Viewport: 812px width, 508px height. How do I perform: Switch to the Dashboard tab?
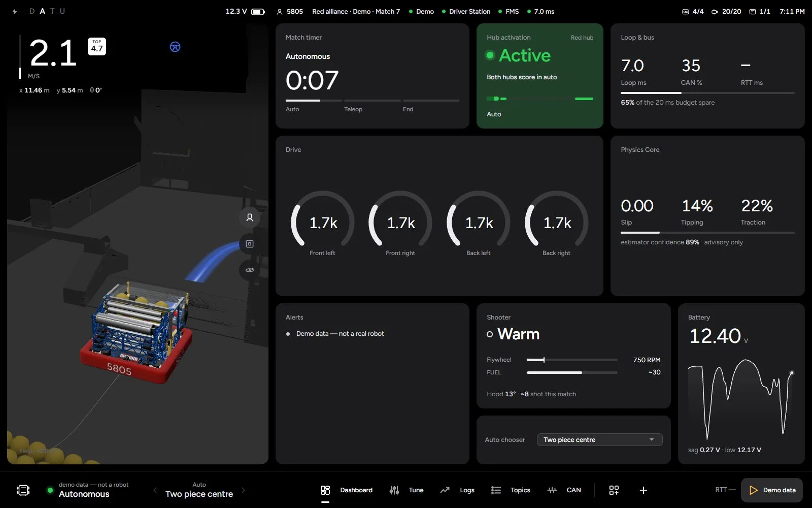click(x=347, y=490)
